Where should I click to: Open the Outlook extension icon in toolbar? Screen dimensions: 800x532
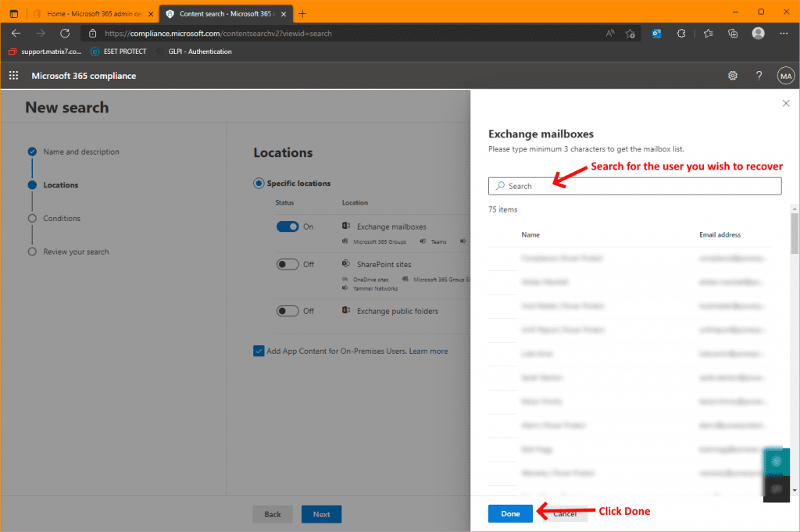656,33
